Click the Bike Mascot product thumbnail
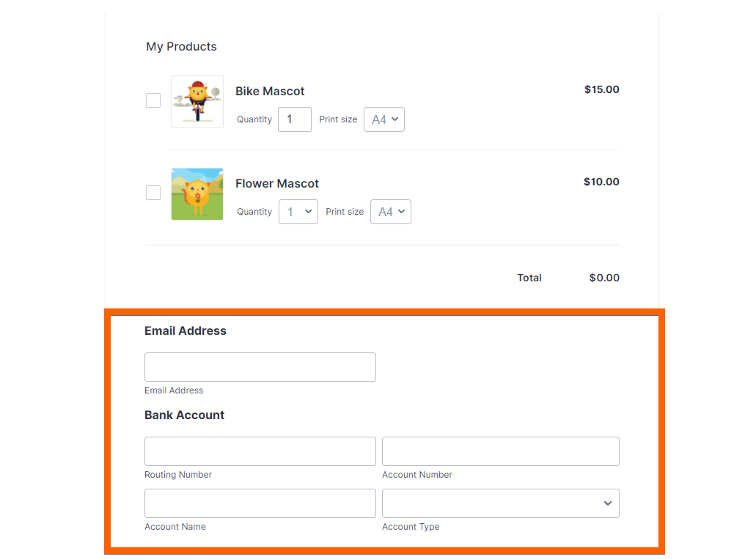This screenshot has width=756, height=559. (197, 102)
